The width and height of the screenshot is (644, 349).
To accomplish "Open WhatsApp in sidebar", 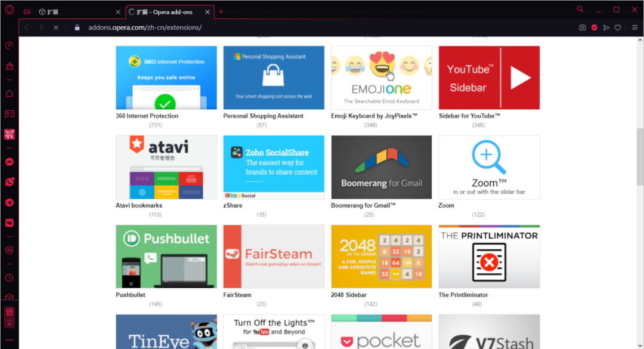I will (10, 182).
